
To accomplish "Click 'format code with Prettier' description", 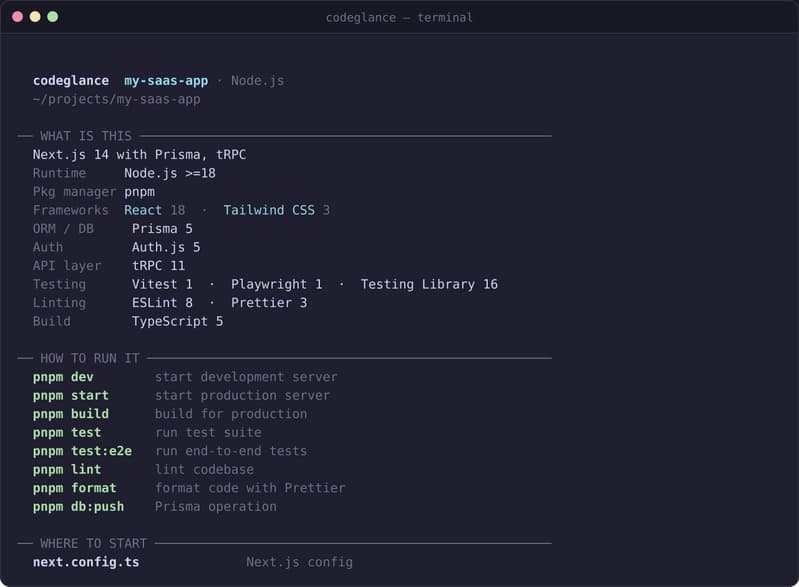I will (x=250, y=488).
